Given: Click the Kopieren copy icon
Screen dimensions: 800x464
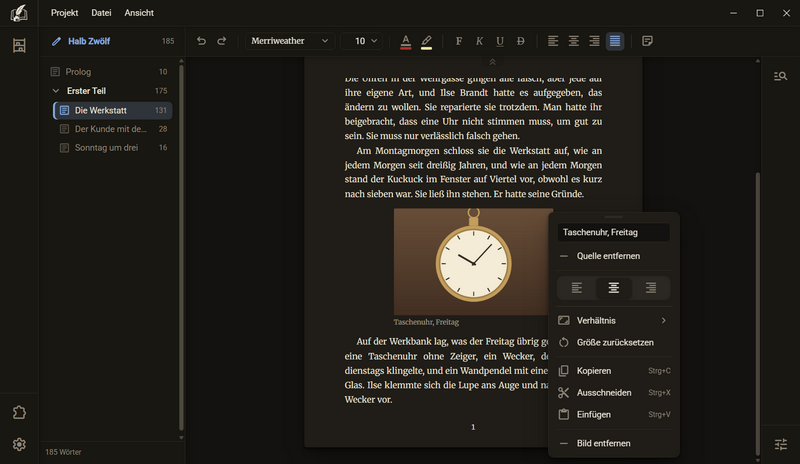Looking at the screenshot, I should (x=564, y=371).
